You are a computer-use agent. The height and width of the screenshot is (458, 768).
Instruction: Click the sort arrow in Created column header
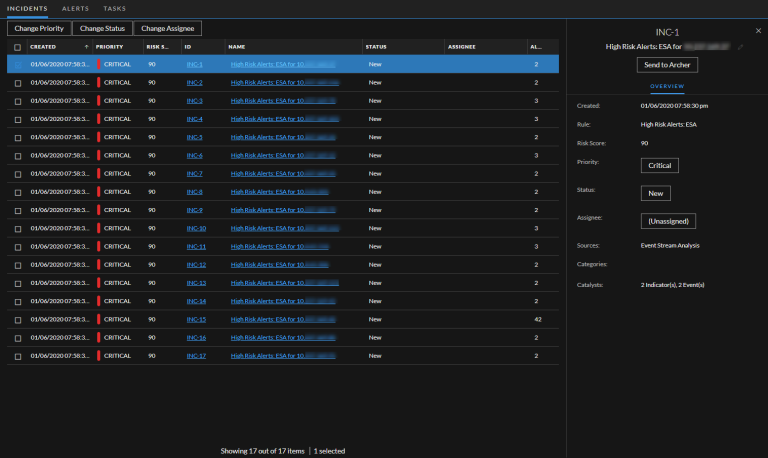coord(86,47)
